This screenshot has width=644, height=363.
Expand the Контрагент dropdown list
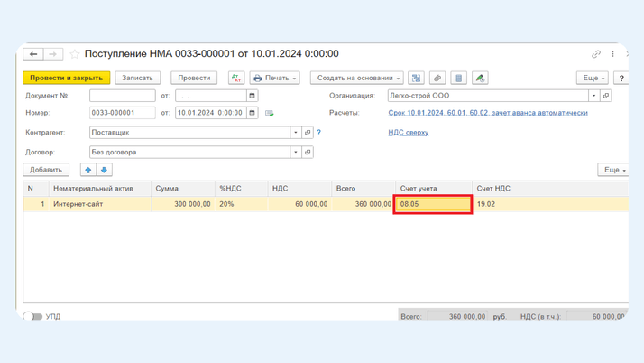295,133
